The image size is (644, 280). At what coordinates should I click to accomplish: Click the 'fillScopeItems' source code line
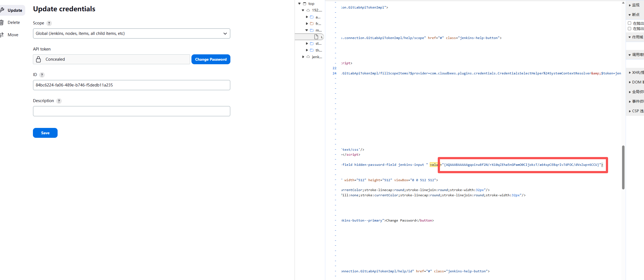click(481, 73)
